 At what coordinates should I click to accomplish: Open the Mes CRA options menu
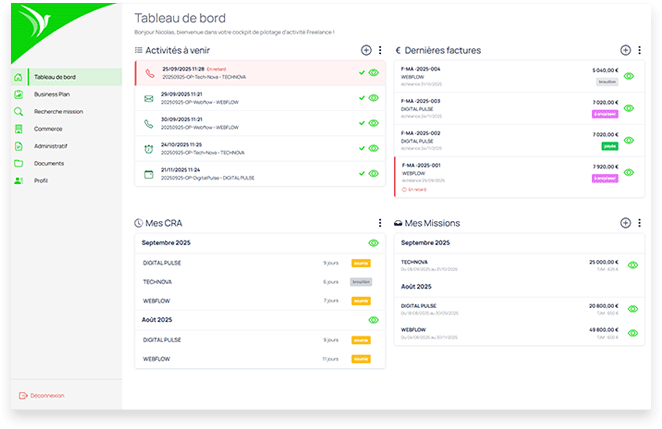380,223
